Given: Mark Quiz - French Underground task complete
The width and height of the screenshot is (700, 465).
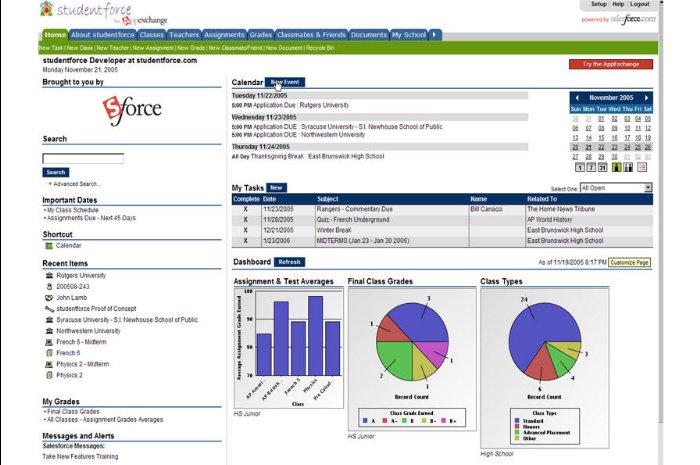Looking at the screenshot, I should pyautogui.click(x=246, y=220).
